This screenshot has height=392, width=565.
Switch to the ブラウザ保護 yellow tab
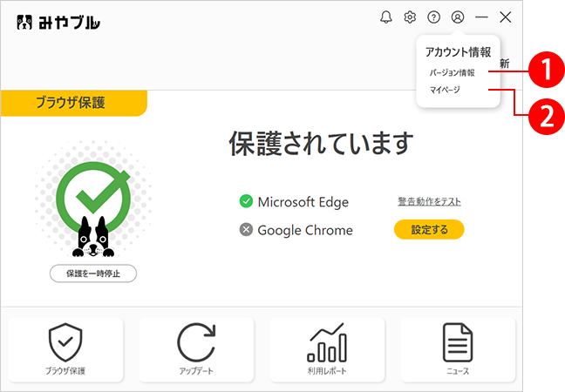pos(73,103)
